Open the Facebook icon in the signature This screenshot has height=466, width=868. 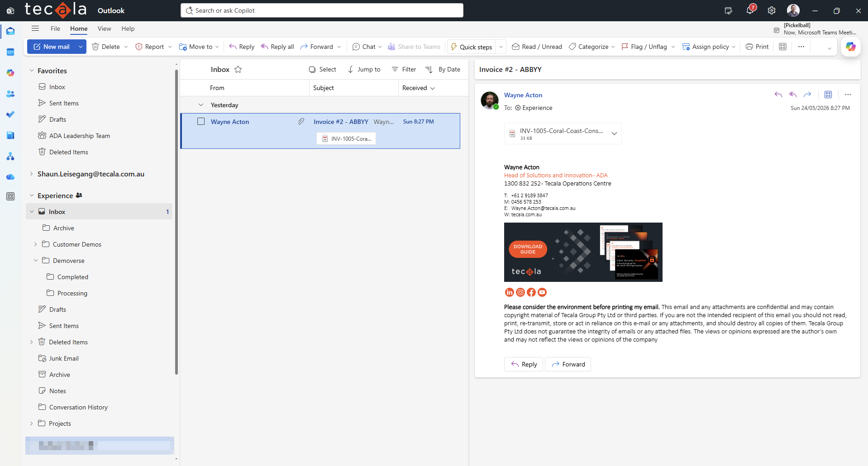click(531, 292)
